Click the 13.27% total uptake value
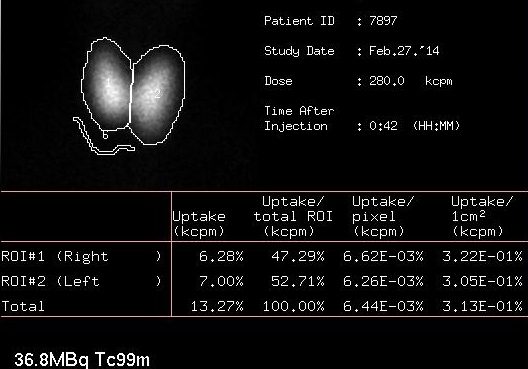This screenshot has width=528, height=369. tap(217, 306)
